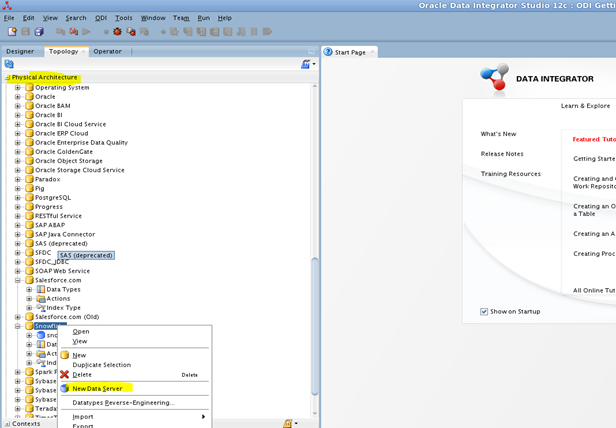Click the New document toolbar icon
The image size is (616, 428).
coord(12,31)
